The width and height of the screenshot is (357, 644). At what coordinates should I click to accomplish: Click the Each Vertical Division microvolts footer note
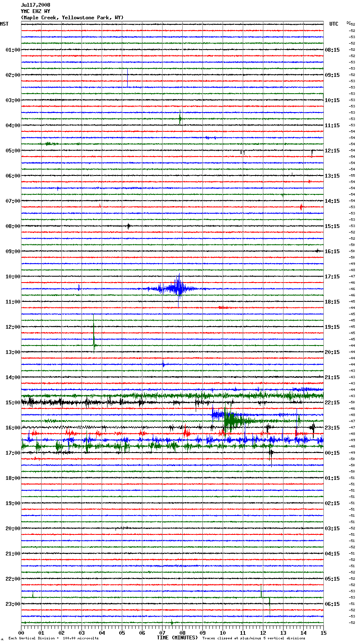[x=53, y=638]
